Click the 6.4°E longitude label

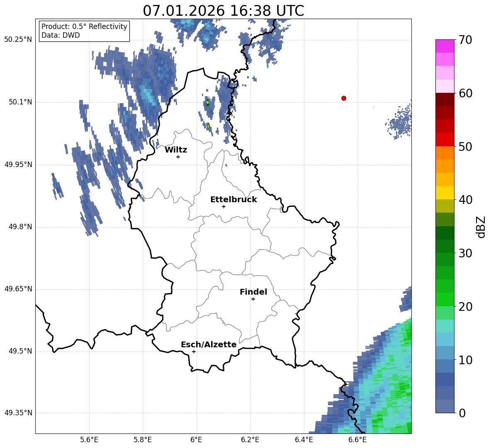[x=304, y=440]
